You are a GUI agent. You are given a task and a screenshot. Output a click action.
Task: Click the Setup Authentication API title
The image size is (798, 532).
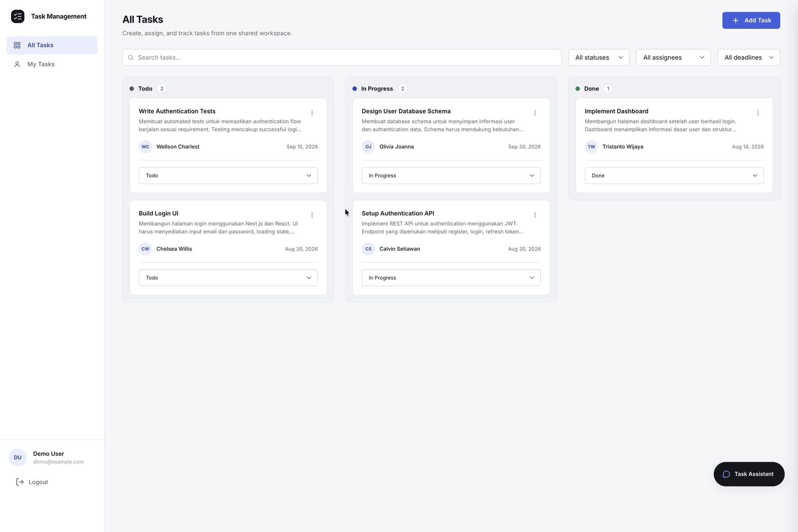coord(398,213)
